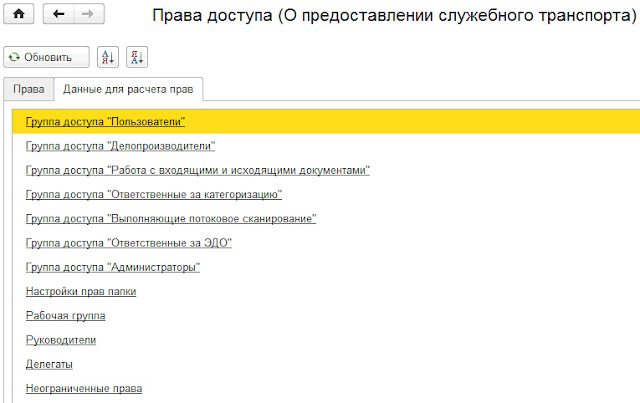Image resolution: width=640 pixels, height=403 pixels.
Task: Click the Обновить refresh button
Action: pos(47,57)
